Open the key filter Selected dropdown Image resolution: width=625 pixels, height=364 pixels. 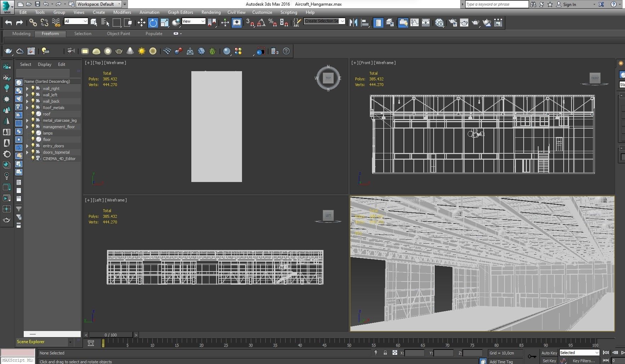pyautogui.click(x=579, y=353)
